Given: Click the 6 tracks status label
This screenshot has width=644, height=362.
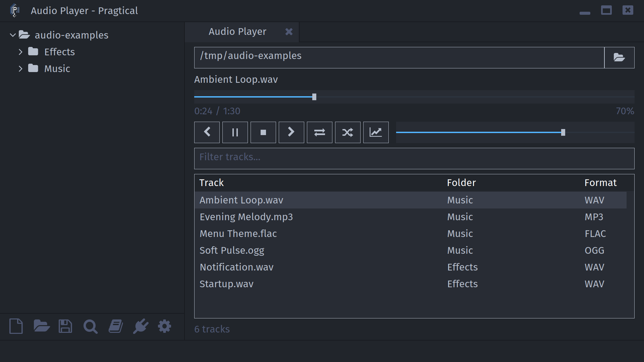Looking at the screenshot, I should tap(212, 329).
